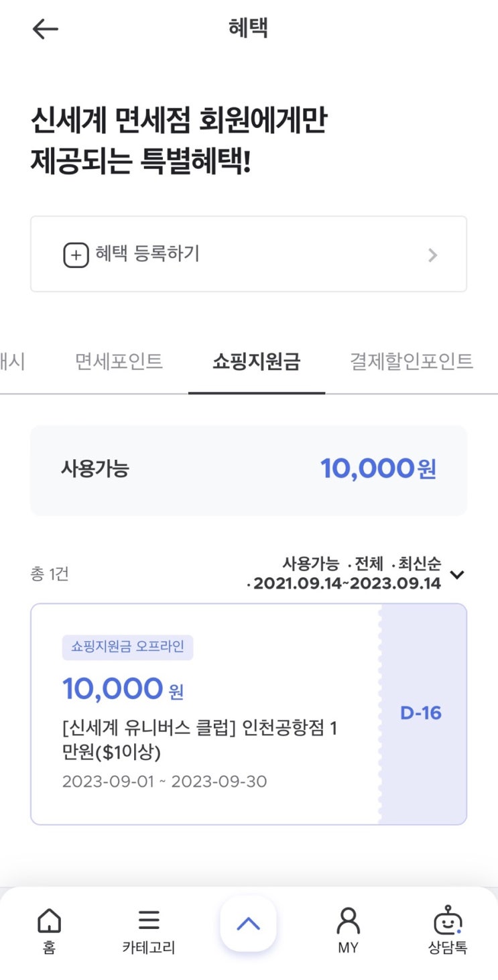Select the 쇼핑지원금 tab
This screenshot has height=980, width=498.
point(257,362)
